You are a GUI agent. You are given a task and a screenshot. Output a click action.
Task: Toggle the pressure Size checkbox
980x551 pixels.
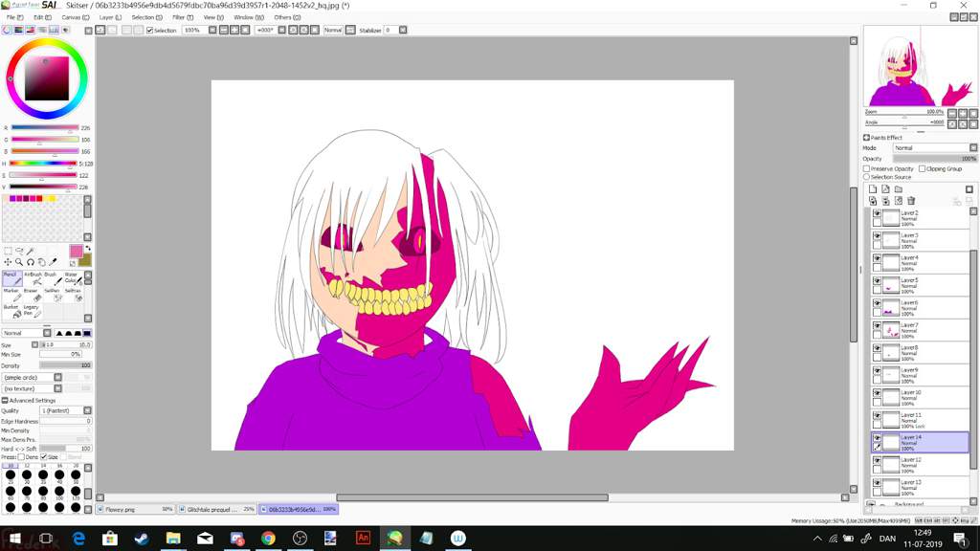pyautogui.click(x=44, y=457)
